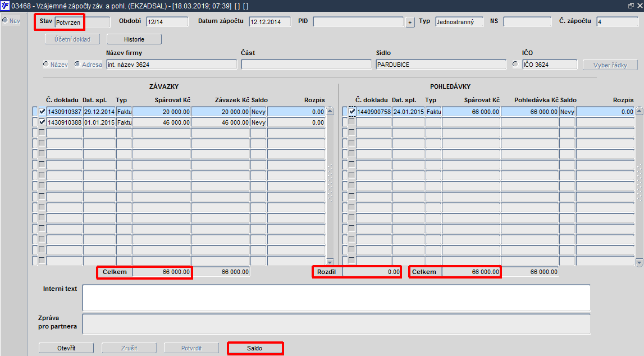The width and height of the screenshot is (644, 356).
Task: Click due date 24.01.2015 cell
Action: click(x=409, y=112)
